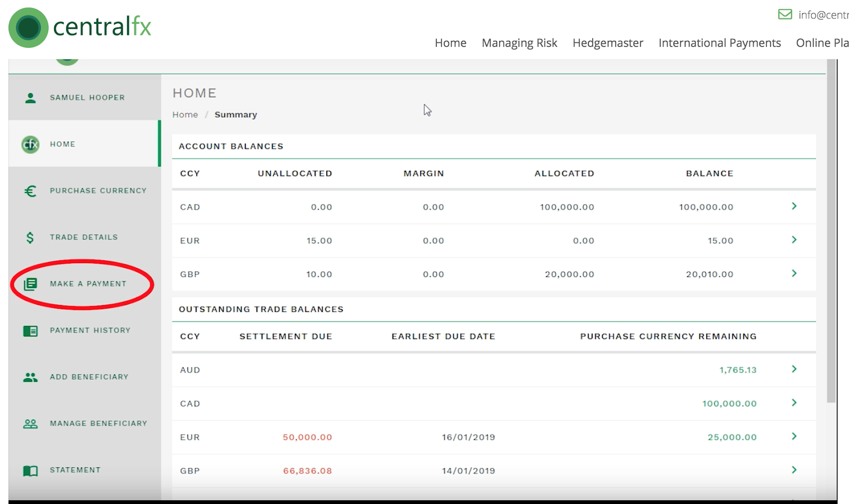Click the dollar Trade Details icon
Screen dimensions: 849x504
pos(30,238)
